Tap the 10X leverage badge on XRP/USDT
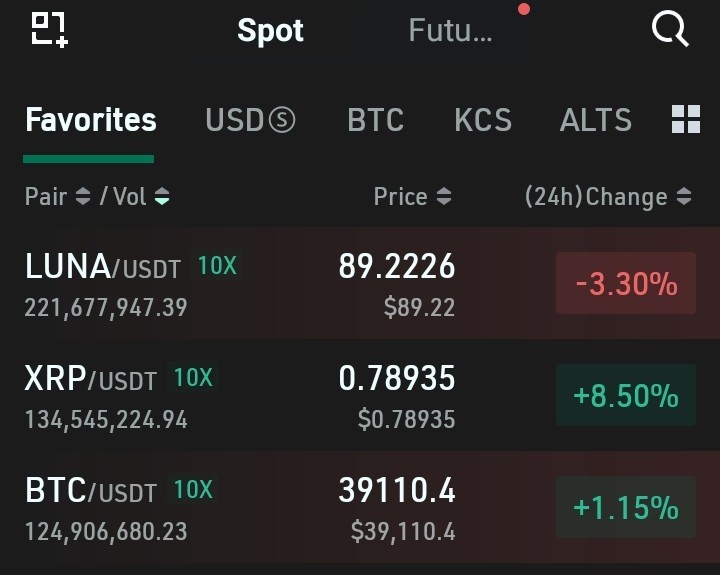 tap(193, 378)
